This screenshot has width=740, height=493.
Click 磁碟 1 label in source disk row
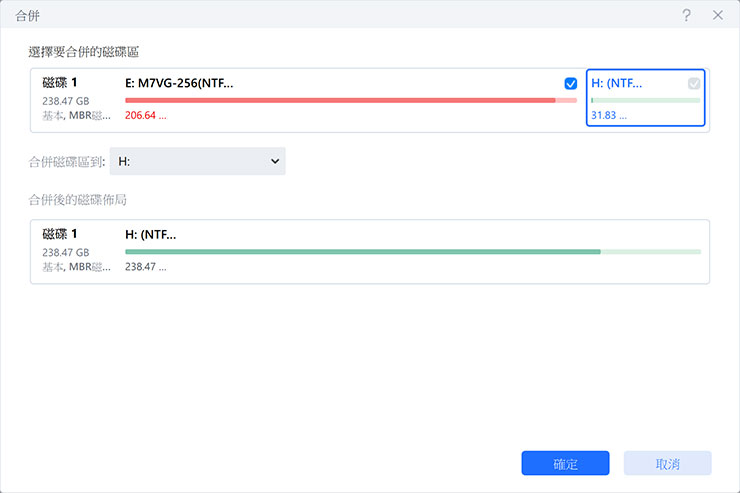click(x=60, y=81)
